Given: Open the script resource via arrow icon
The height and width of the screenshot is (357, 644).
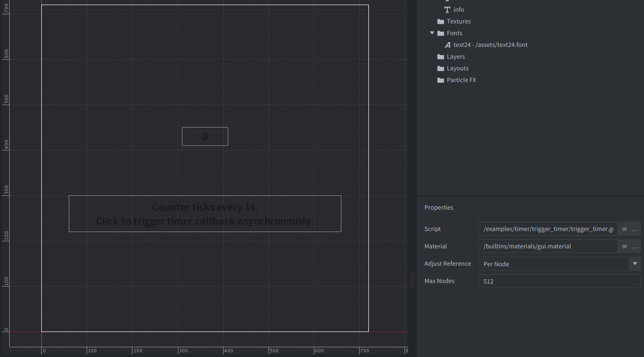Looking at the screenshot, I should [624, 229].
